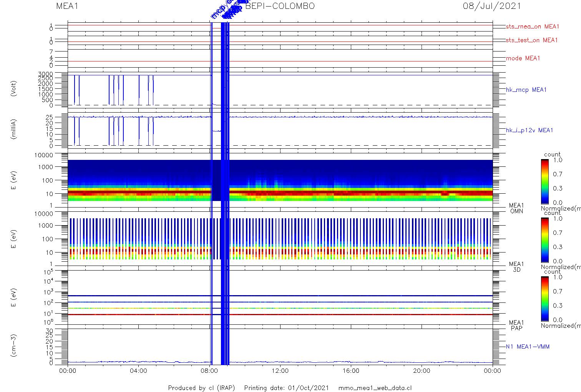Click inside the hk_mcp voltage plot panel
Screen dimensions: 581x392
(280, 89)
